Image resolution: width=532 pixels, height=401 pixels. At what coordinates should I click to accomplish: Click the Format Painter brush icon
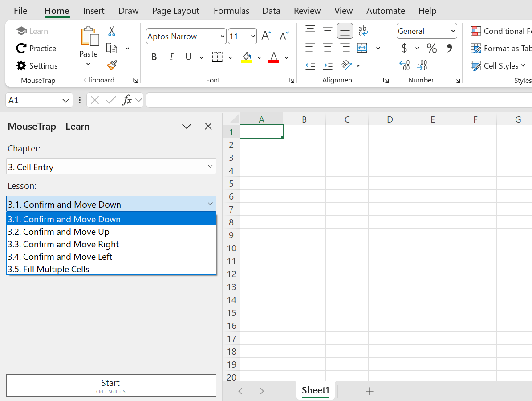pos(112,65)
